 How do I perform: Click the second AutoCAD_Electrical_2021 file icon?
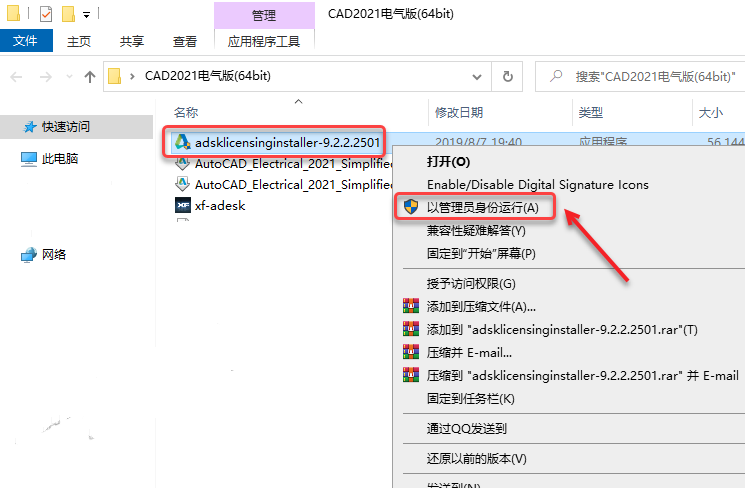182,184
